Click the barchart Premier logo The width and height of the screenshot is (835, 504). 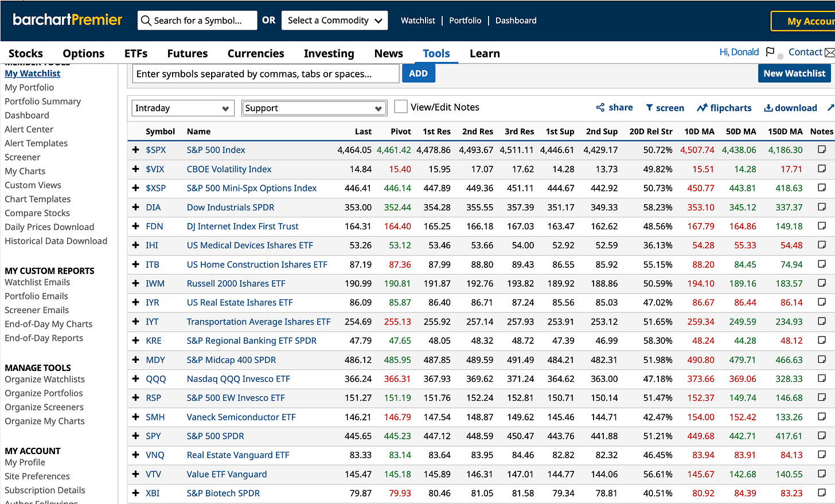(67, 20)
